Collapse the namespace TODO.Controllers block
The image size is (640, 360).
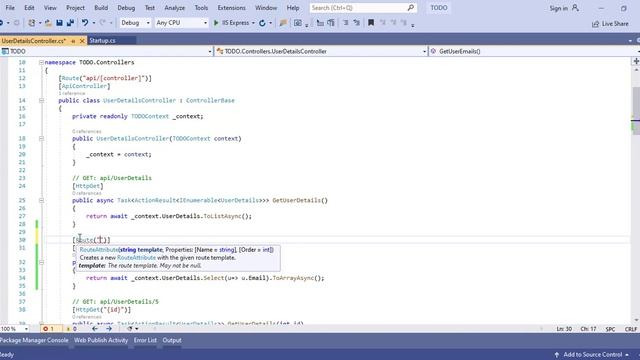point(41,62)
